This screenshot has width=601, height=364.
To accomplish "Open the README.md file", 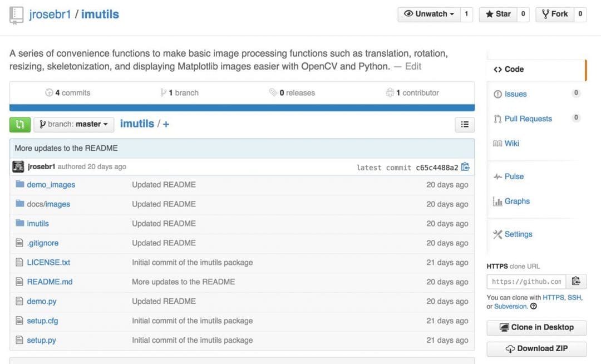I will click(50, 282).
